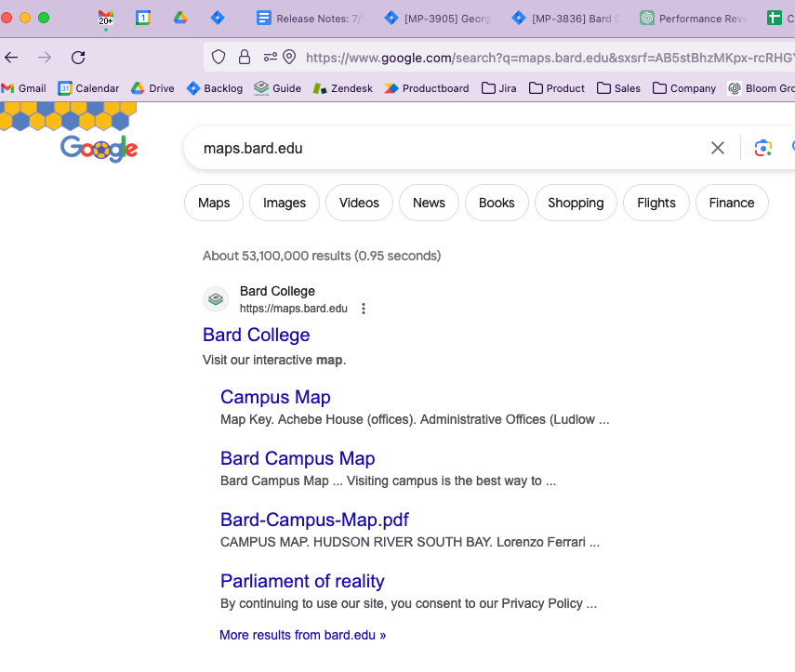Expand the Sales bookmarks folder
Viewport: 795px width, 672px height.
pos(618,88)
